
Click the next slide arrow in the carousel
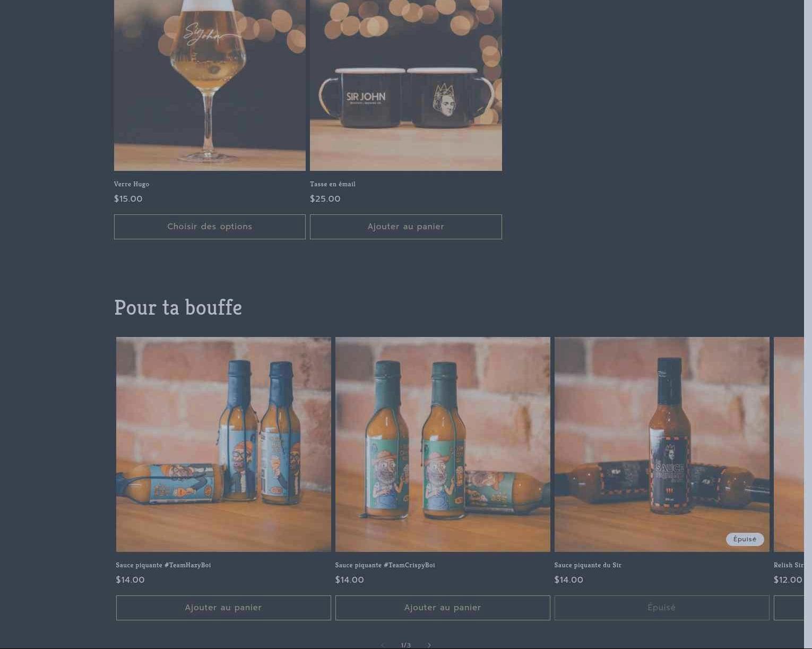pos(429,645)
